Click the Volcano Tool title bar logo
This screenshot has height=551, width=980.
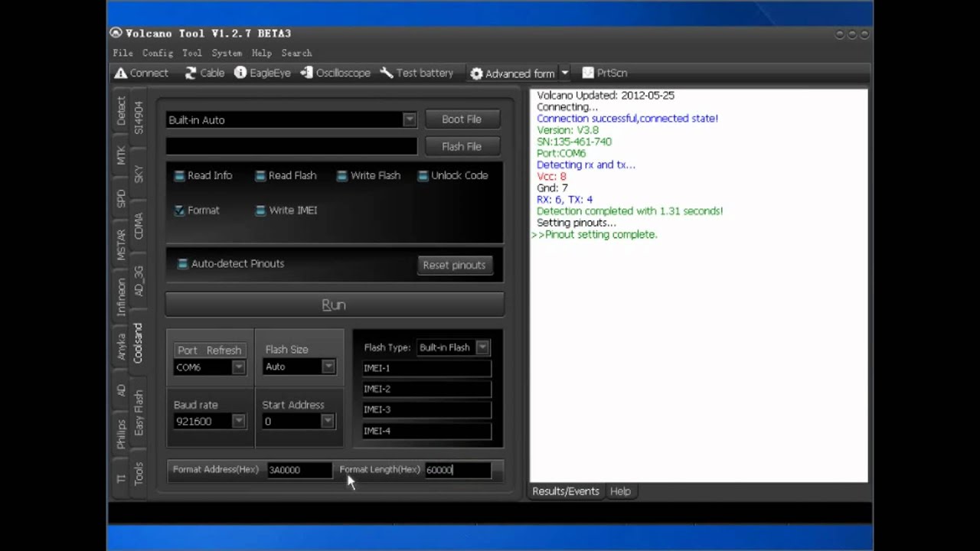[116, 33]
